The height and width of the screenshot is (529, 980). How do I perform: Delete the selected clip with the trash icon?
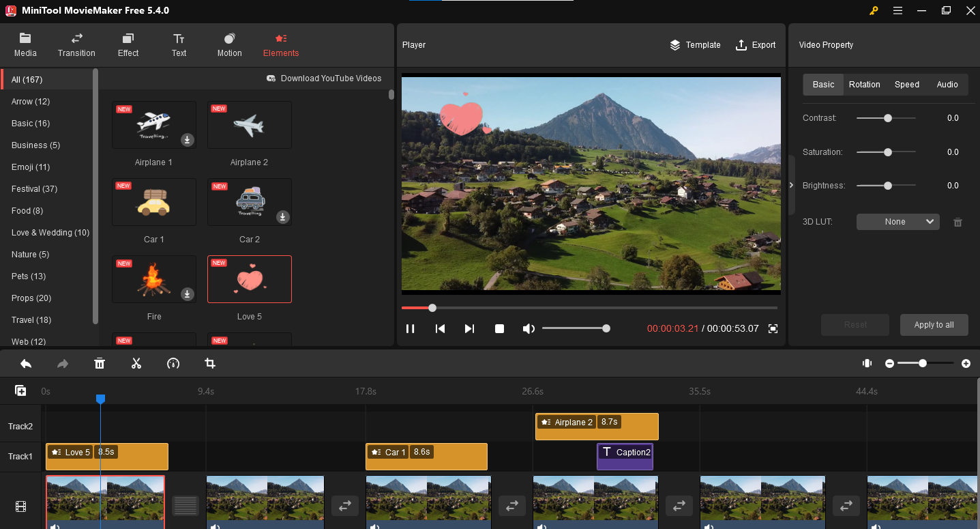(x=100, y=364)
